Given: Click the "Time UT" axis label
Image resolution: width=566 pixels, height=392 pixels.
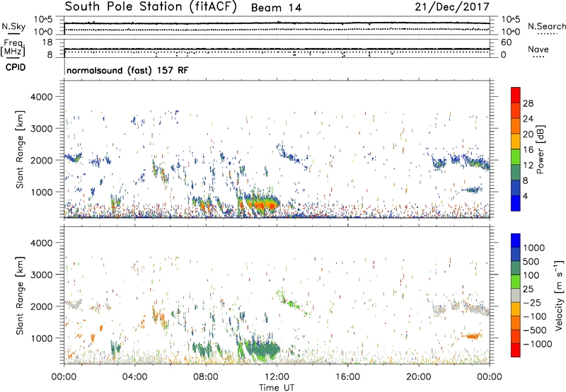Looking at the screenshot, I should pos(277,388).
